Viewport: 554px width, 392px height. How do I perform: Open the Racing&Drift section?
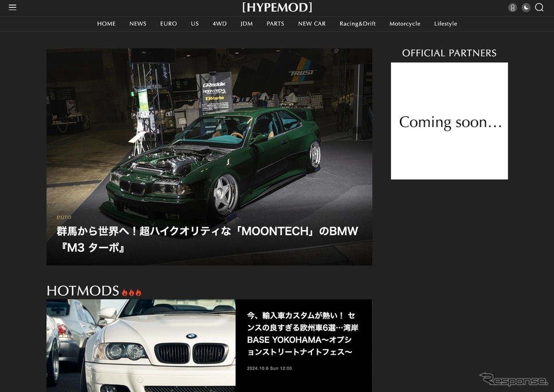[x=358, y=23]
